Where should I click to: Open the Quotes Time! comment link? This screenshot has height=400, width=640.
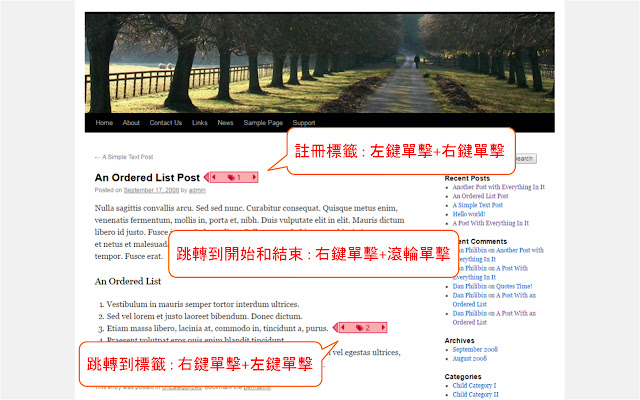click(x=514, y=286)
